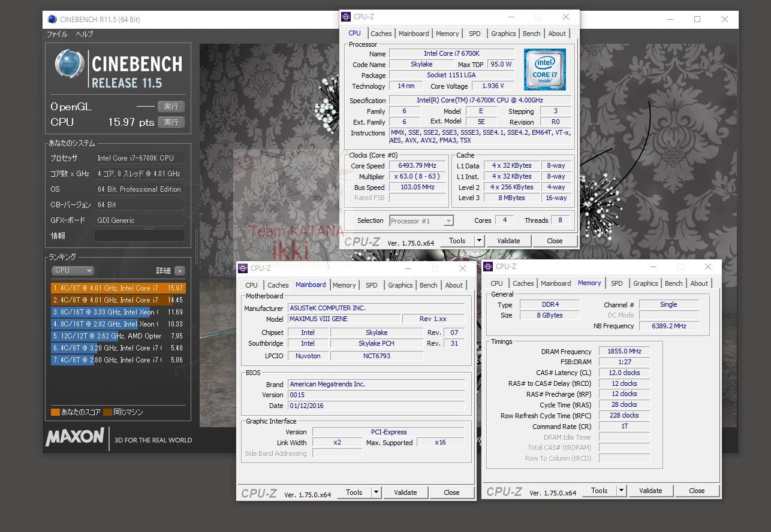Run the OpenGL benchmark with its 実行 button
Image resolution: width=771 pixels, height=532 pixels.
pyautogui.click(x=171, y=107)
